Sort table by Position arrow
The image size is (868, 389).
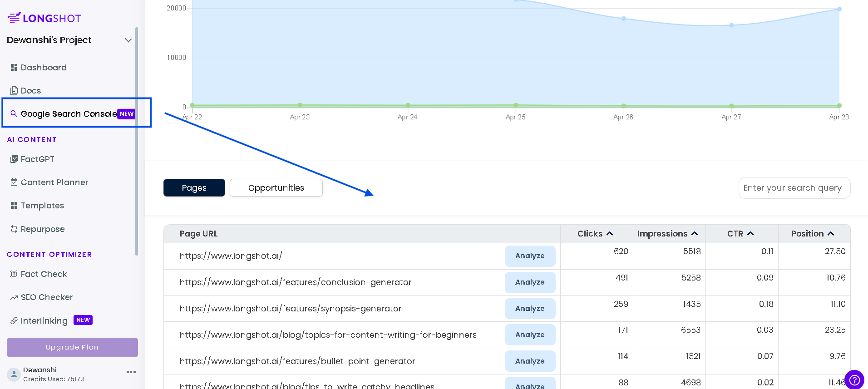click(x=831, y=234)
